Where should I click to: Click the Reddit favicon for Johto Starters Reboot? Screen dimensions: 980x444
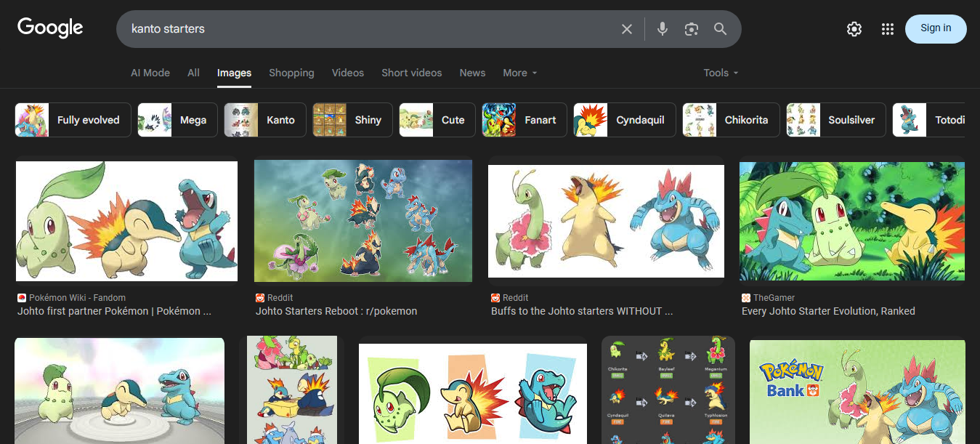point(260,298)
